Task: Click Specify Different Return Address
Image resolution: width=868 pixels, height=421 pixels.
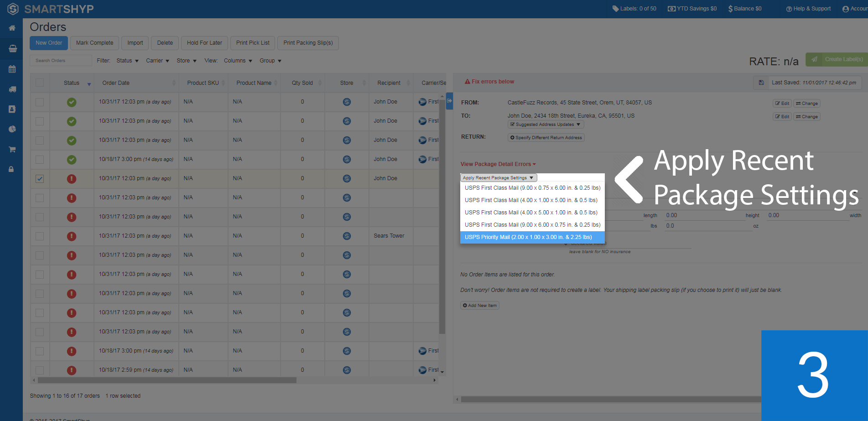Action: (546, 138)
